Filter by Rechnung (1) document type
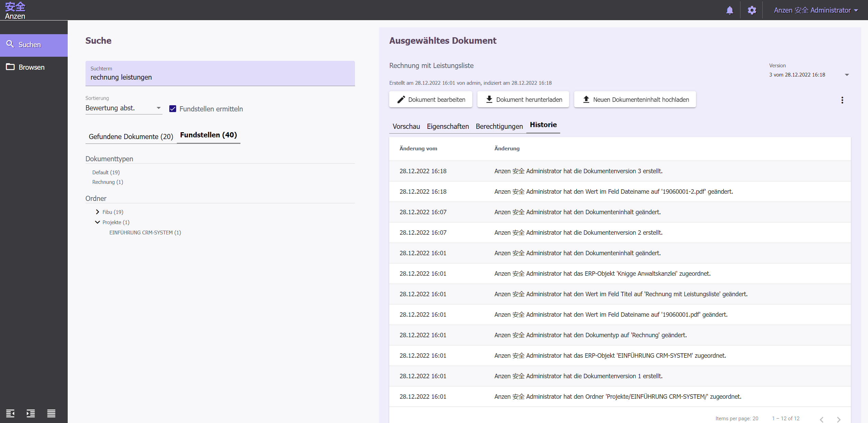Screen dimensions: 868x423 (x=108, y=182)
